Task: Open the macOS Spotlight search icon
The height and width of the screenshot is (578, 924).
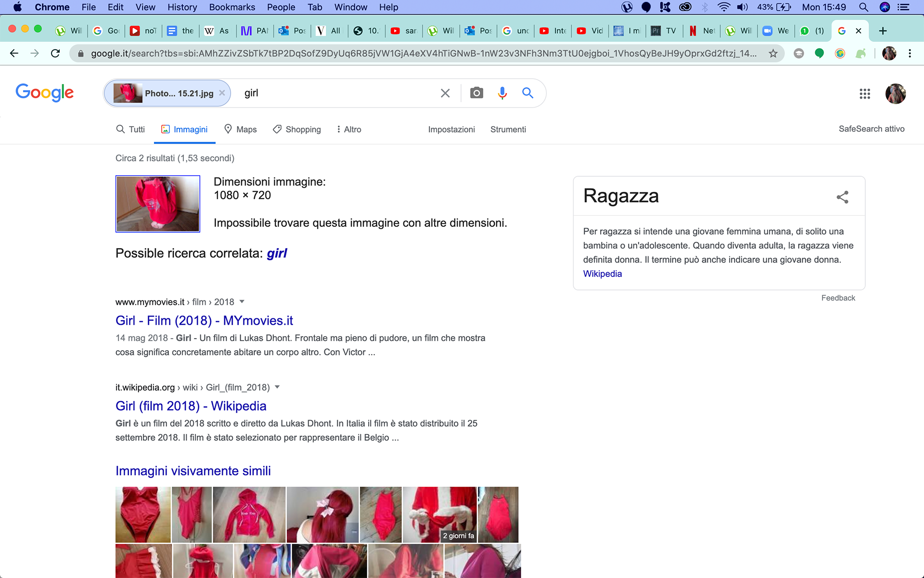Action: click(863, 7)
